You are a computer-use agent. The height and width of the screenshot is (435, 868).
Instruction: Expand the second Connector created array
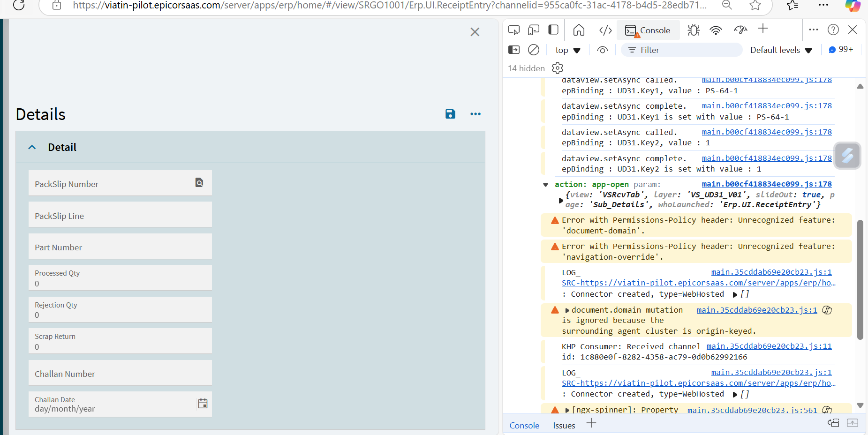[735, 394]
